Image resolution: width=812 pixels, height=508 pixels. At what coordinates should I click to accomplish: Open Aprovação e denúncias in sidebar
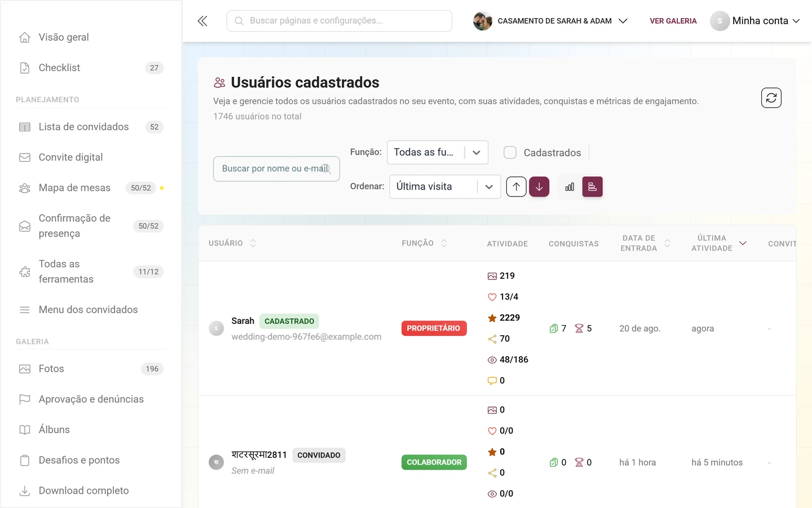click(91, 400)
